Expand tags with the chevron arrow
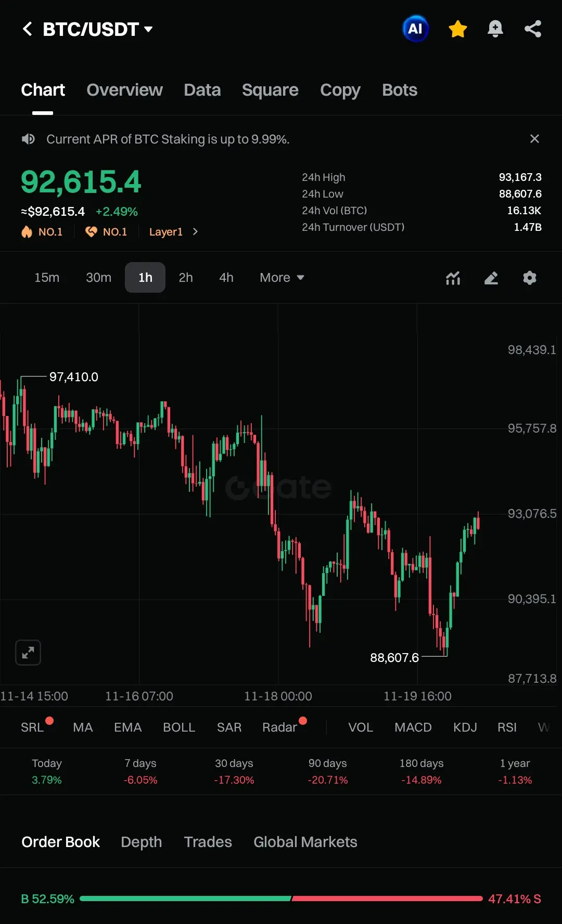 pyautogui.click(x=195, y=232)
